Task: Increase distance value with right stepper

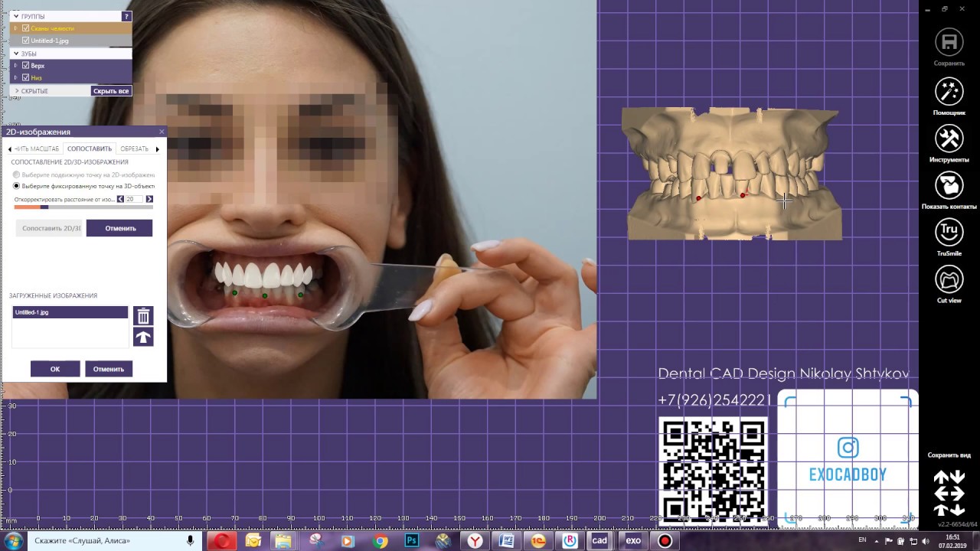Action: pyautogui.click(x=149, y=199)
